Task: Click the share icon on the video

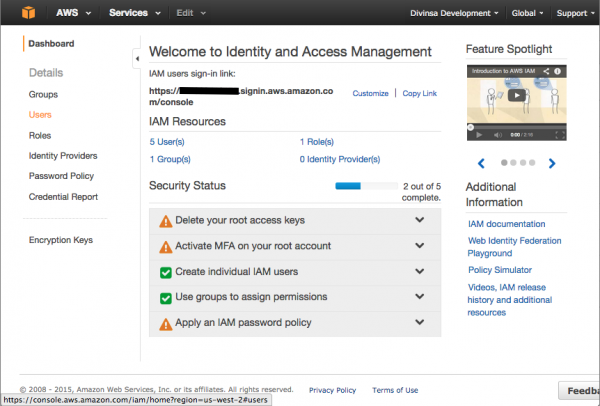Action: pyautogui.click(x=546, y=71)
